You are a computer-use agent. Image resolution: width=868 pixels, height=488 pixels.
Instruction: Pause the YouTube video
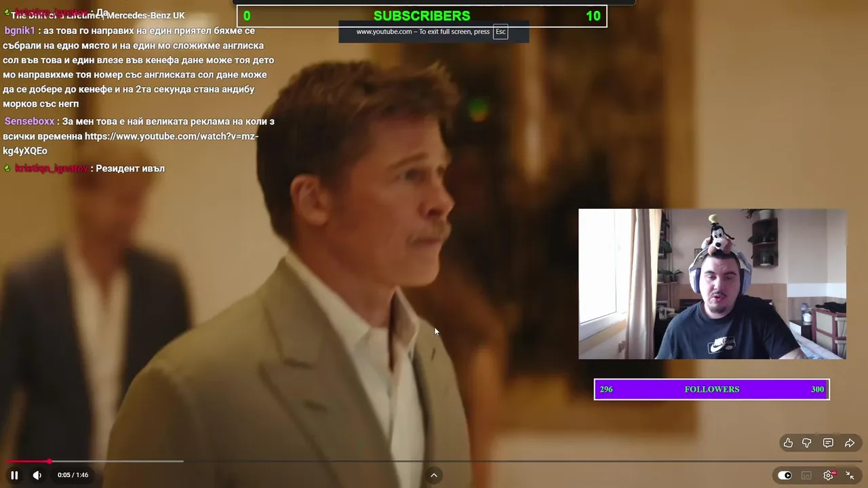click(x=14, y=475)
